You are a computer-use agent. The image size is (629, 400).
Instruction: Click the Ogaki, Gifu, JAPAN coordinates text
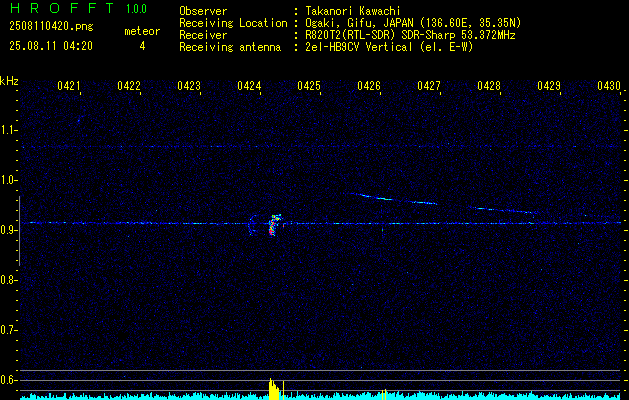tap(413, 23)
